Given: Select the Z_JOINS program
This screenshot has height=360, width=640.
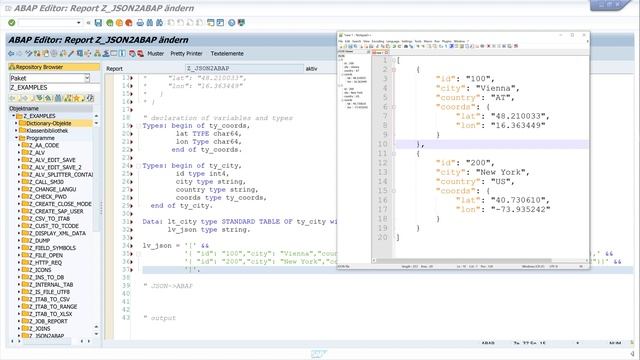Looking at the screenshot, I should coord(40,329).
